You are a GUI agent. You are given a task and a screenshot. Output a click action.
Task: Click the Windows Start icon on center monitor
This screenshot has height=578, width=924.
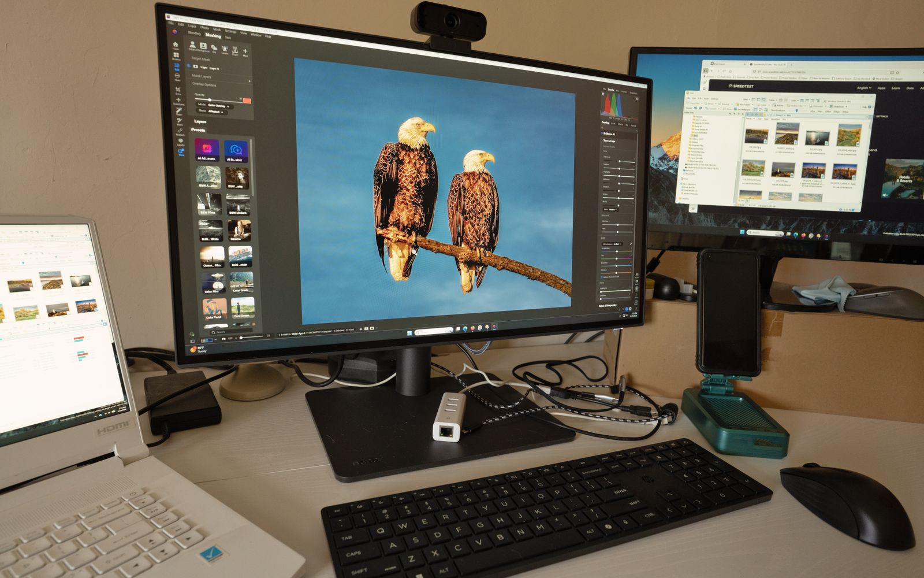click(411, 334)
